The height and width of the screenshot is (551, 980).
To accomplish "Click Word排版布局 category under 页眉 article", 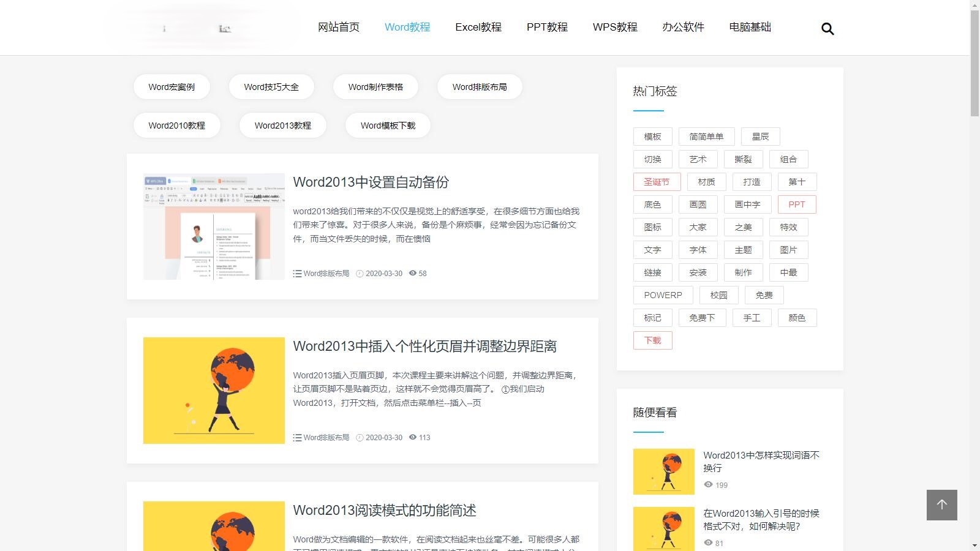I will (x=326, y=438).
